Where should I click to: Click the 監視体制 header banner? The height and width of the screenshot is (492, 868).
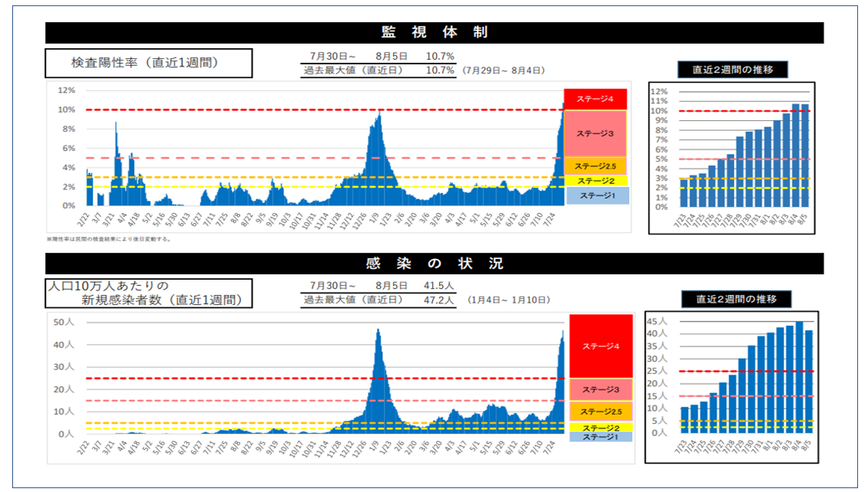pos(434,32)
